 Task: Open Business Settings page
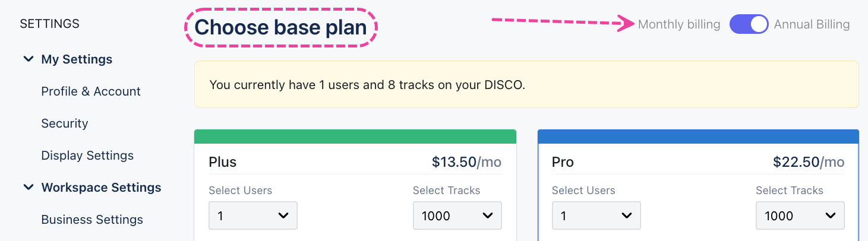(x=92, y=220)
